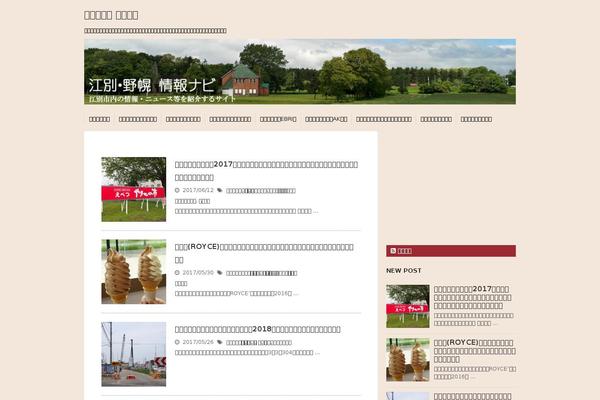The height and width of the screenshot is (400, 600).
Task: Click the tag icon on the 2017/05/26 post
Action: click(x=220, y=342)
